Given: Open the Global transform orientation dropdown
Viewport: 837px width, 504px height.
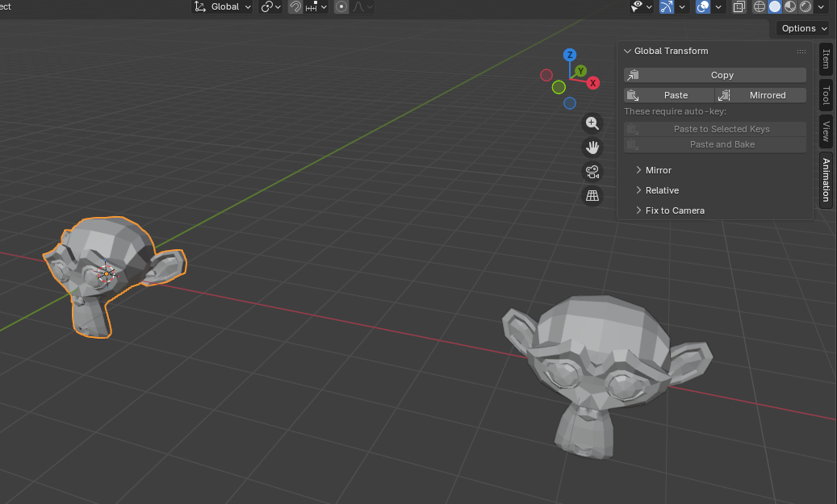Looking at the screenshot, I should [x=222, y=7].
